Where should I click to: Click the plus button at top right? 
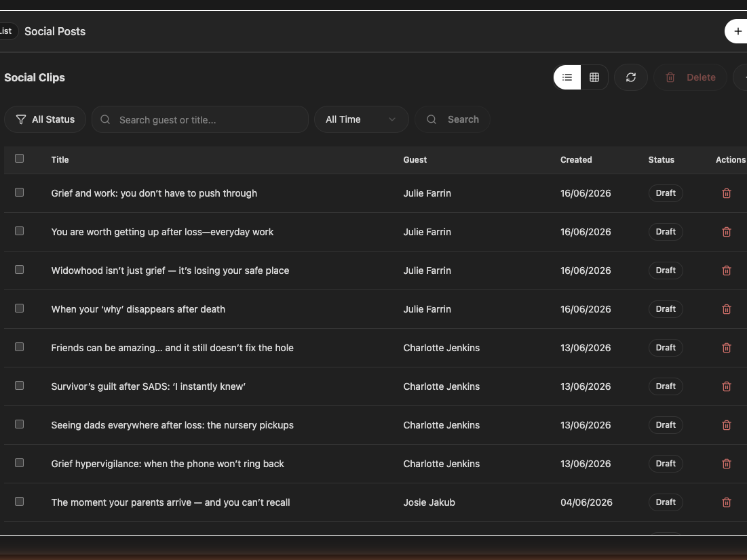pos(738,31)
